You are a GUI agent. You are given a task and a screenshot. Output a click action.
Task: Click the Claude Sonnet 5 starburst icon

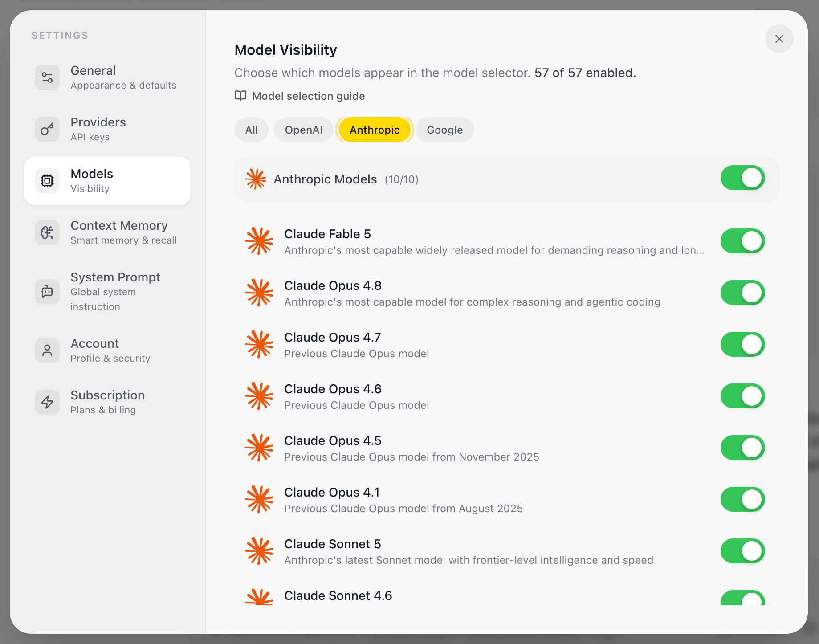[x=259, y=551]
